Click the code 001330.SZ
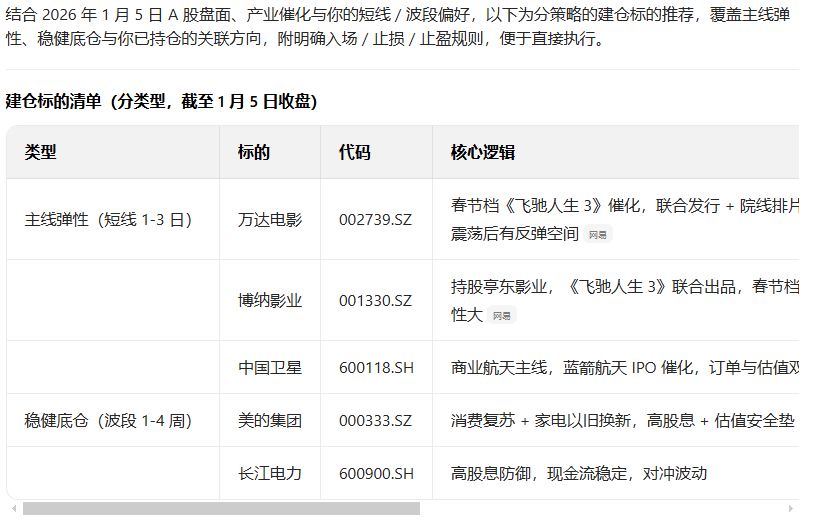This screenshot has height=521, width=824. coord(376,301)
